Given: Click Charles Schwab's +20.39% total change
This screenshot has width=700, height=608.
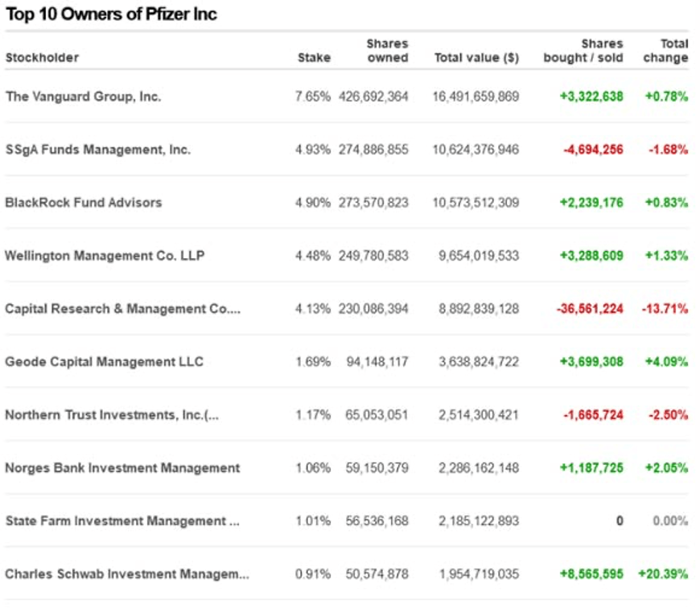Looking at the screenshot, I should 663,574.
